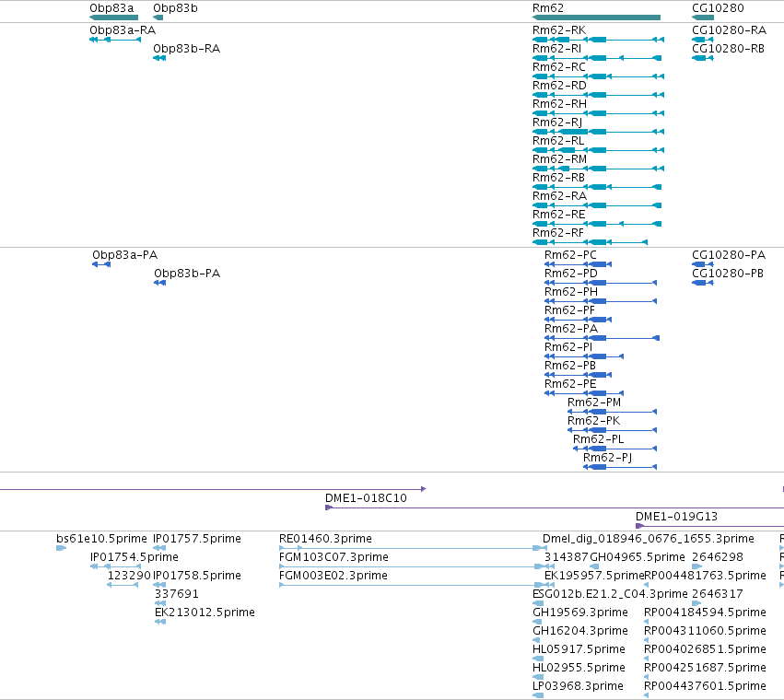Select EST ESG012b.E21.2_C04.3prime
The width and height of the screenshot is (784, 700).
pos(538,603)
